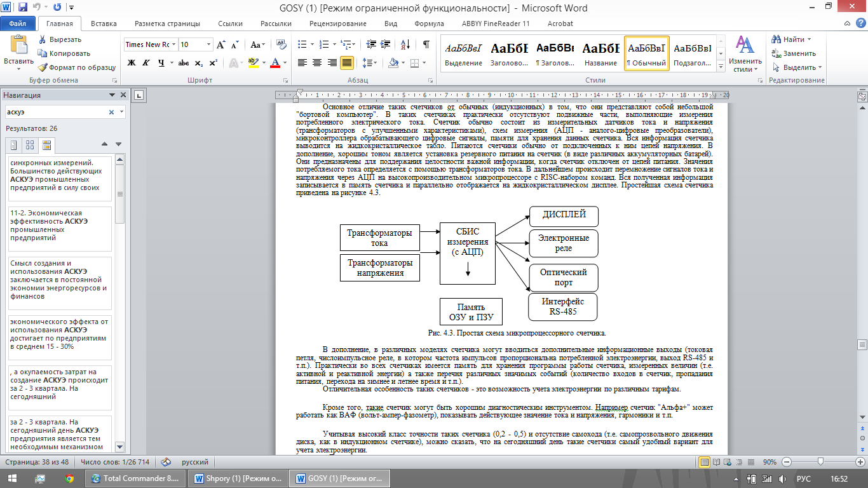Click русский language in status bar
868x488 pixels.
pos(195,462)
